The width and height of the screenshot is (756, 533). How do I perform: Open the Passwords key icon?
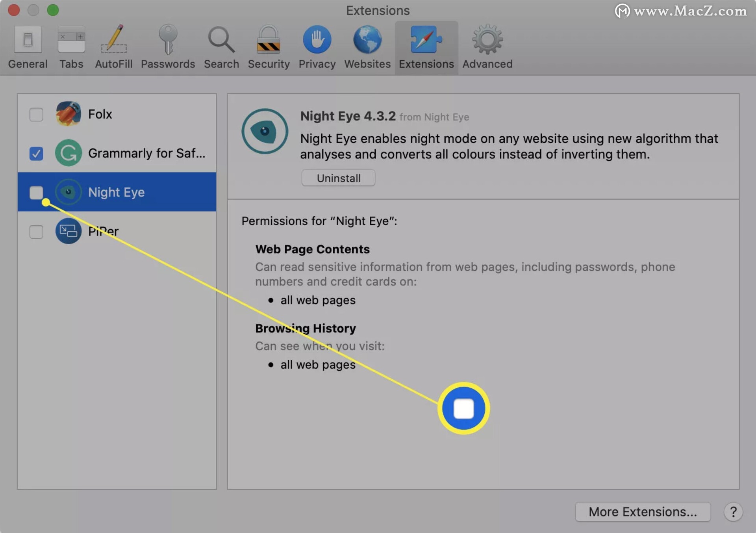[168, 39]
